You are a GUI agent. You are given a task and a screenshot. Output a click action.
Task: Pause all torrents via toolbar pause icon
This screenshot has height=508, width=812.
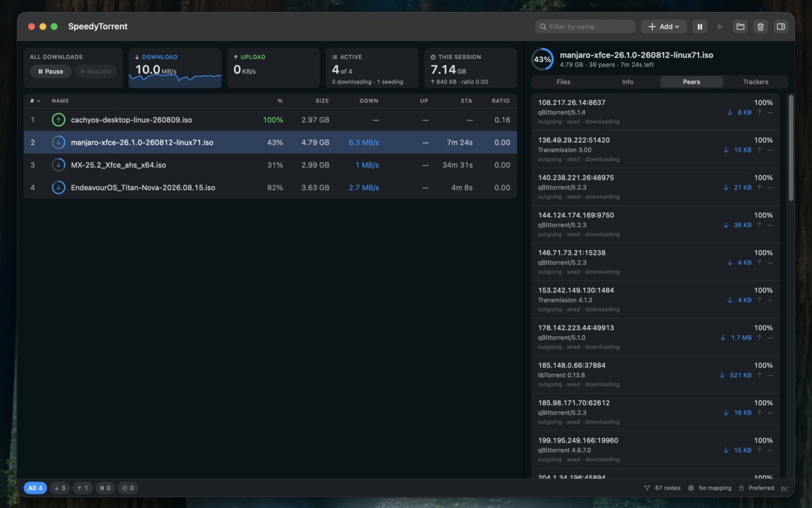click(x=700, y=27)
